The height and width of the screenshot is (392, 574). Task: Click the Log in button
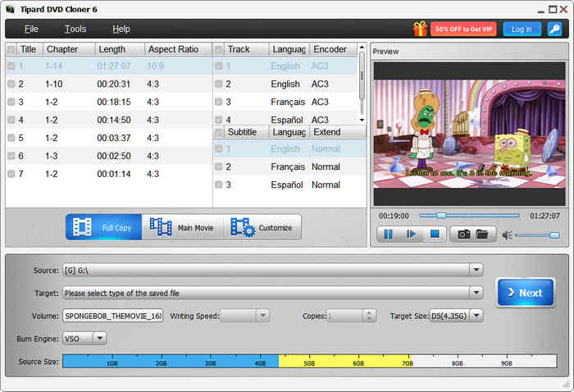click(x=522, y=29)
